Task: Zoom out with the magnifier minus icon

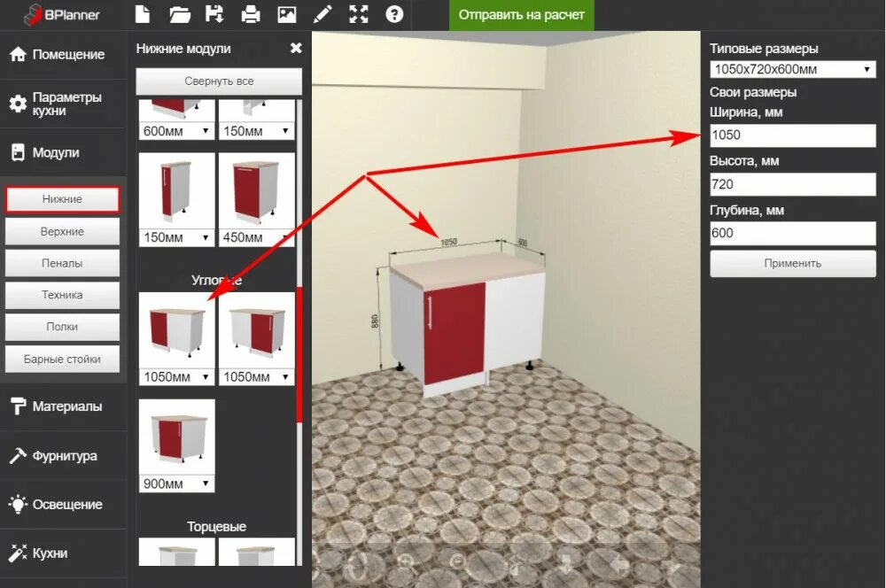Action: point(458,562)
